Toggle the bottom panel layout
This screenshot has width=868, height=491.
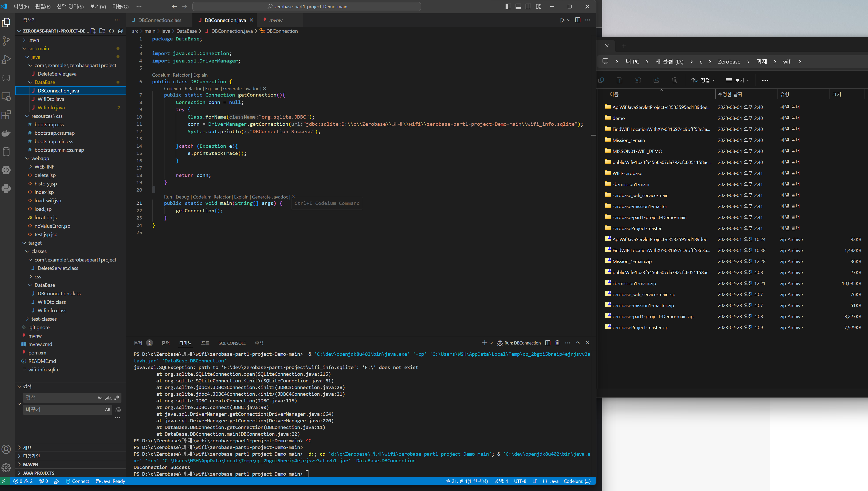[x=518, y=6]
